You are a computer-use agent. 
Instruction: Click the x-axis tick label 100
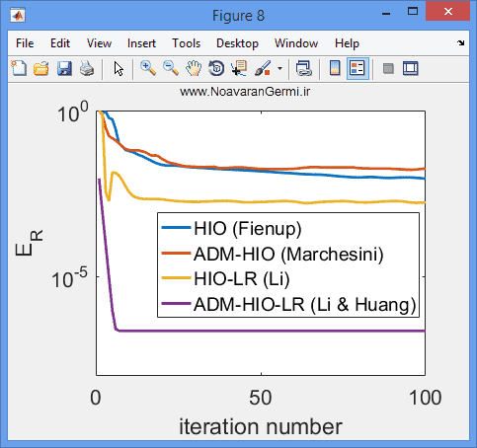425,398
